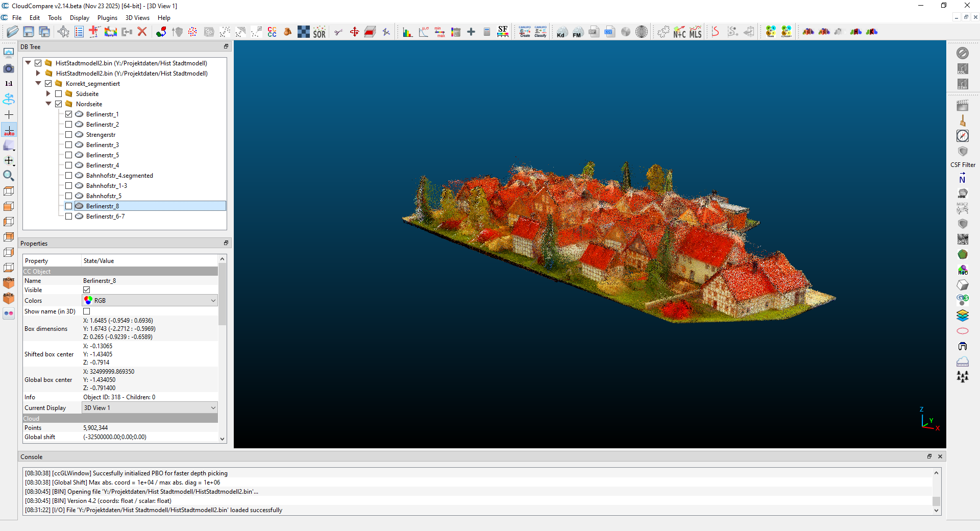Open the Colors RGB dropdown
This screenshot has width=980, height=531.
(150, 301)
